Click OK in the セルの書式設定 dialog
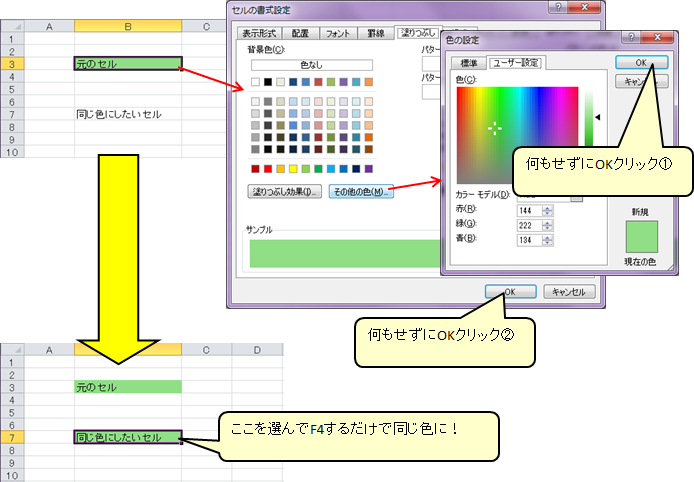The image size is (694, 482). pyautogui.click(x=510, y=292)
